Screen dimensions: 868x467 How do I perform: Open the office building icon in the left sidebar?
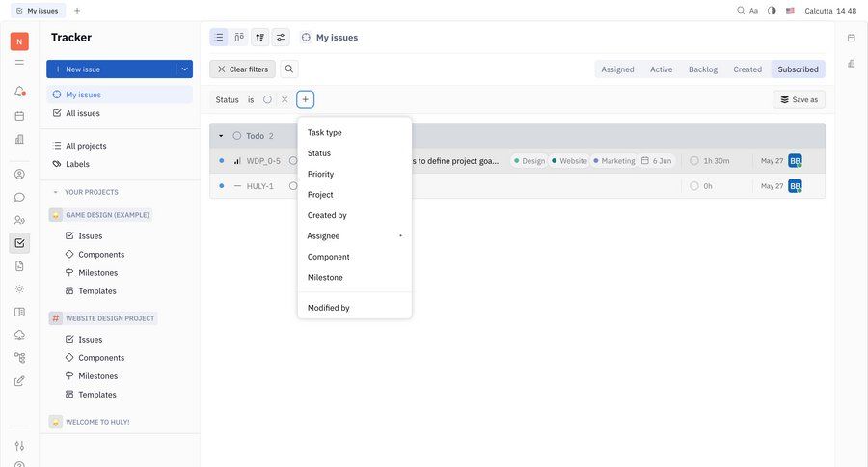click(19, 139)
